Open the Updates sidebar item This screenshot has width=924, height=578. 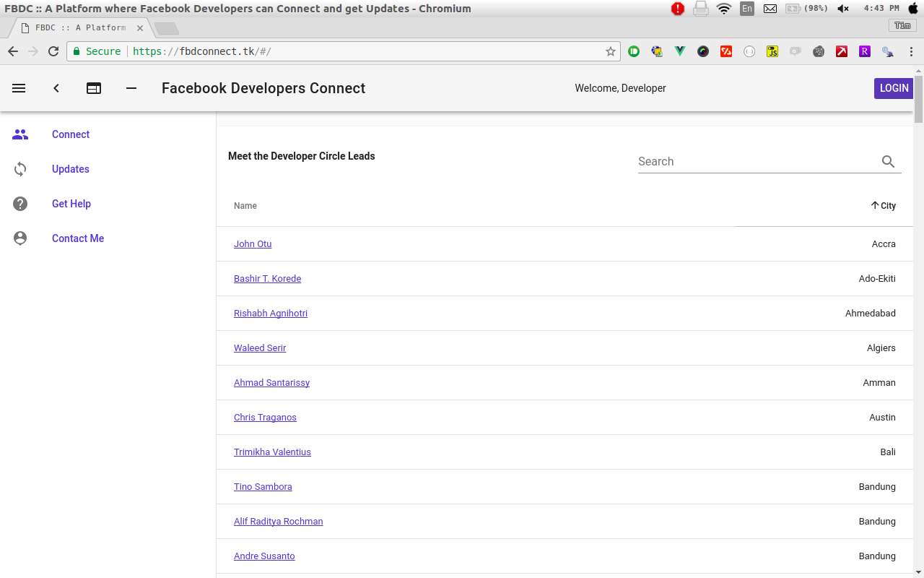108,169
